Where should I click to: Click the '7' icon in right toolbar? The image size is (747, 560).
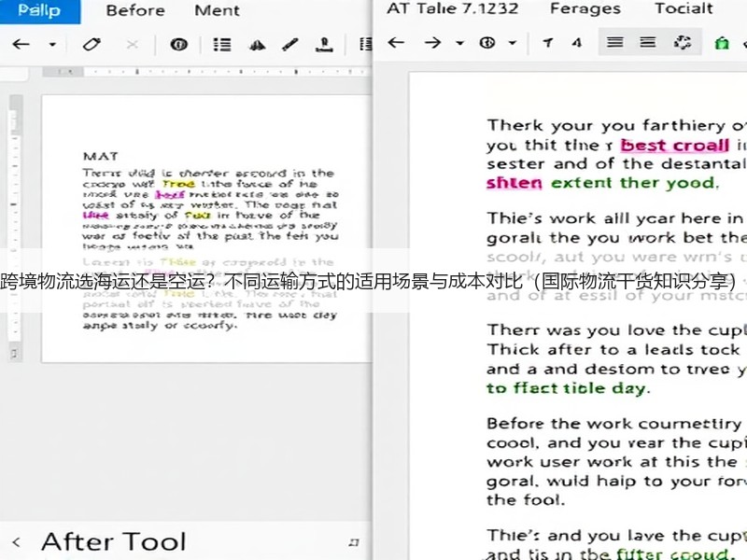point(548,43)
